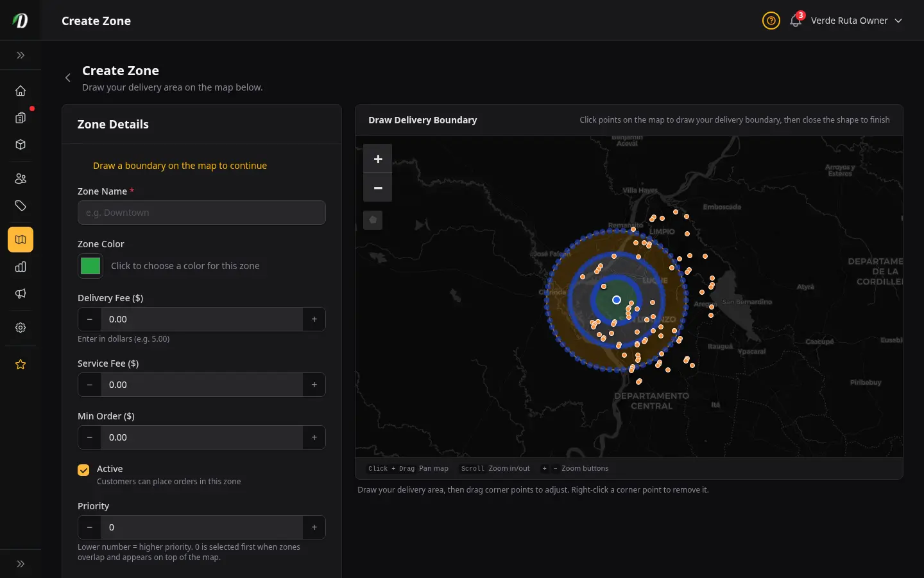Click the star icon in the sidebar
Viewport: 924px width, 578px height.
point(21,364)
